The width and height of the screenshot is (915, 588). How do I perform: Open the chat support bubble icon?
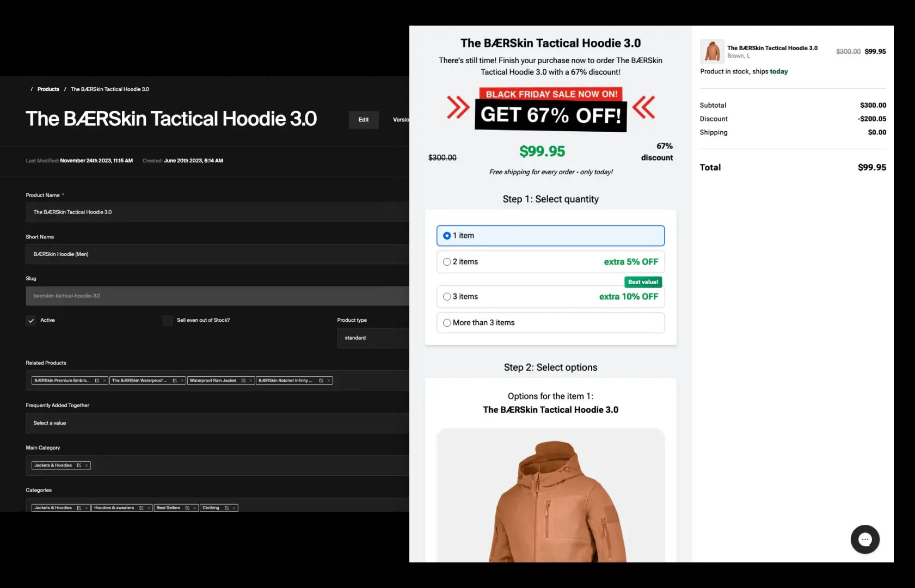865,539
